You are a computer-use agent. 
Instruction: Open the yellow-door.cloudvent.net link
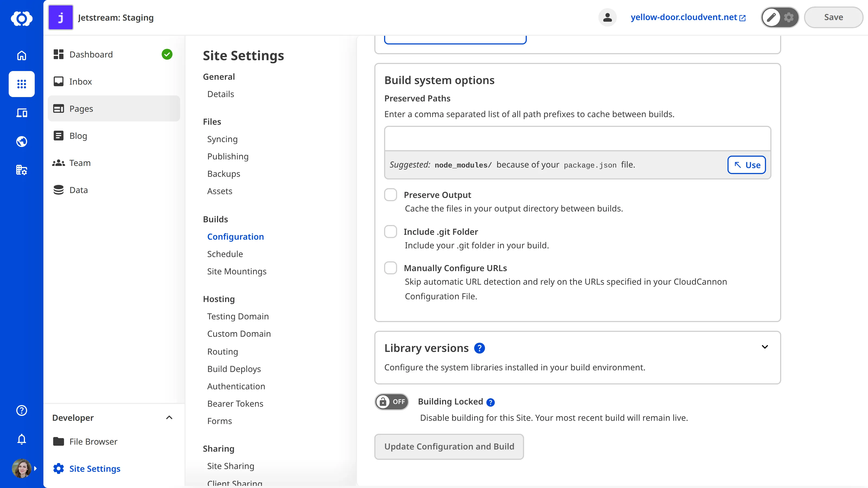pyautogui.click(x=688, y=17)
